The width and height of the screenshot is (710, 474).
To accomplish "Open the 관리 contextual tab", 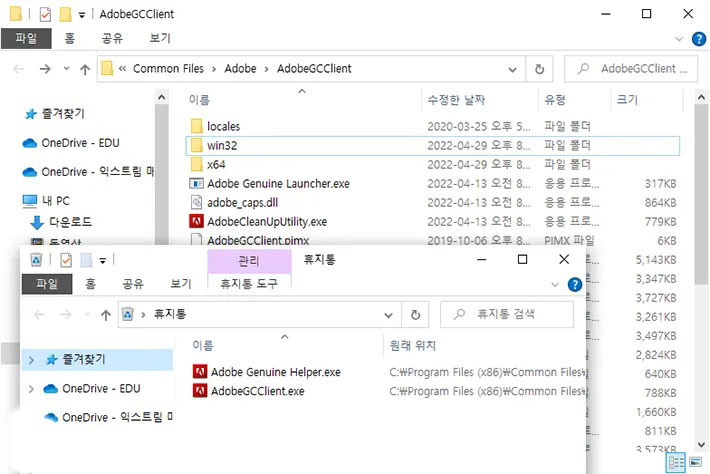I will click(249, 261).
